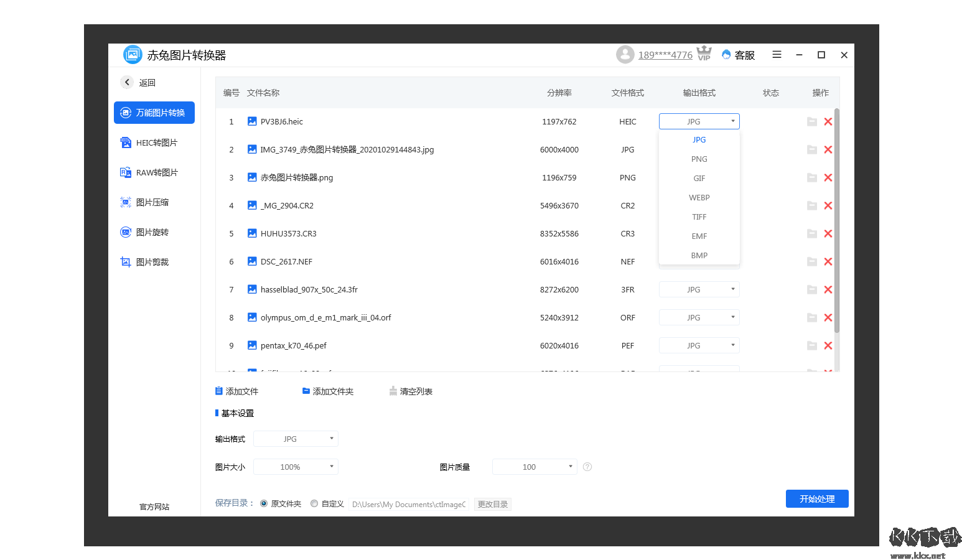This screenshot has width=962, height=560.
Task: Open the VIP crown icon
Action: click(x=704, y=54)
